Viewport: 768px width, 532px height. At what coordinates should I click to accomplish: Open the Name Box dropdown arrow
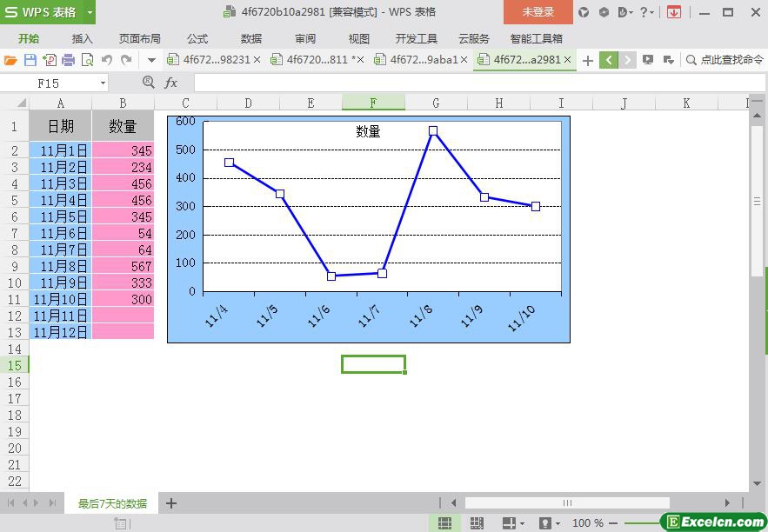coord(103,83)
